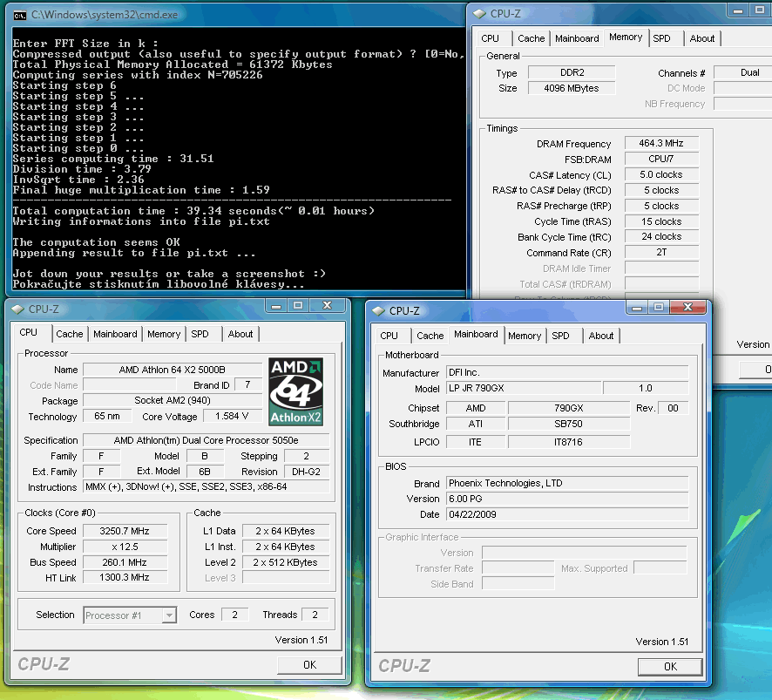Screen dimensions: 772x700
Task: Click the FSB:DRAM value CPU/7
Action: 661,160
